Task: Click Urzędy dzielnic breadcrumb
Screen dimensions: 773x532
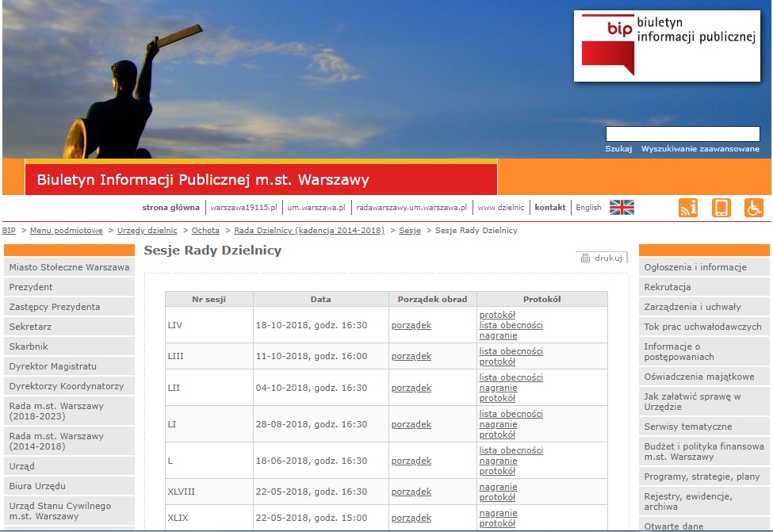Action: (x=147, y=230)
